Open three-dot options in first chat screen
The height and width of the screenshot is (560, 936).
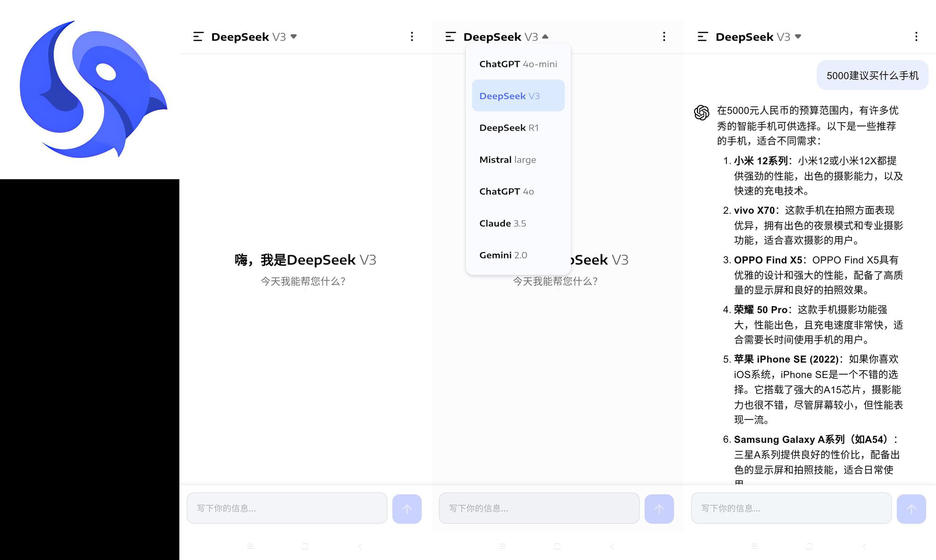[411, 37]
